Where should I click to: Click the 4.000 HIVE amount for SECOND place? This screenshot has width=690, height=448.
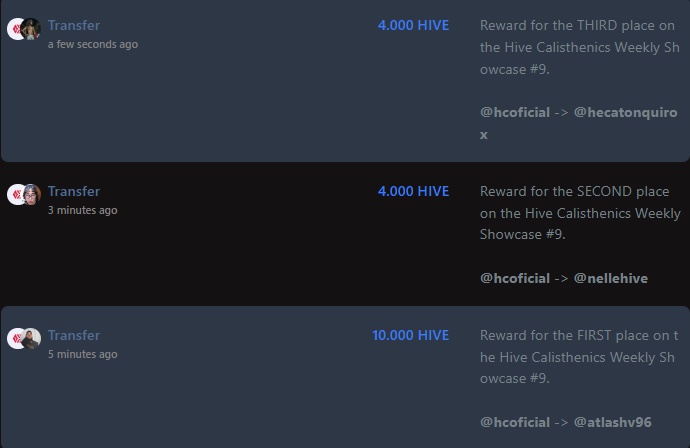(x=413, y=191)
